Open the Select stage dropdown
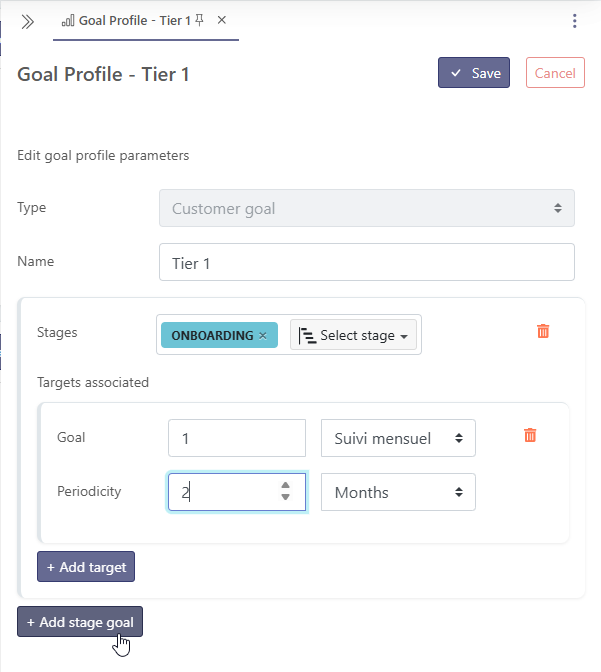Image resolution: width=601 pixels, height=672 pixels. pyautogui.click(x=355, y=336)
